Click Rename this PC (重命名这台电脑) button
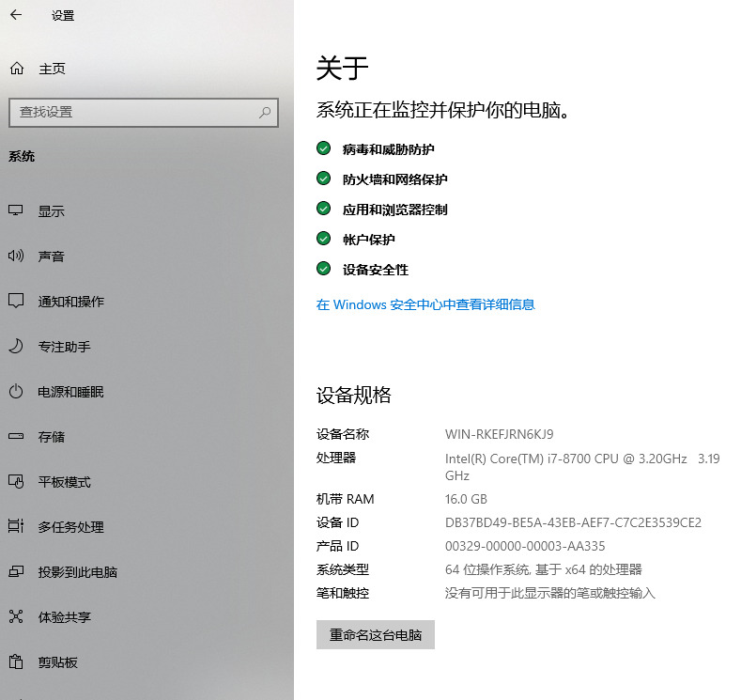 click(x=375, y=634)
